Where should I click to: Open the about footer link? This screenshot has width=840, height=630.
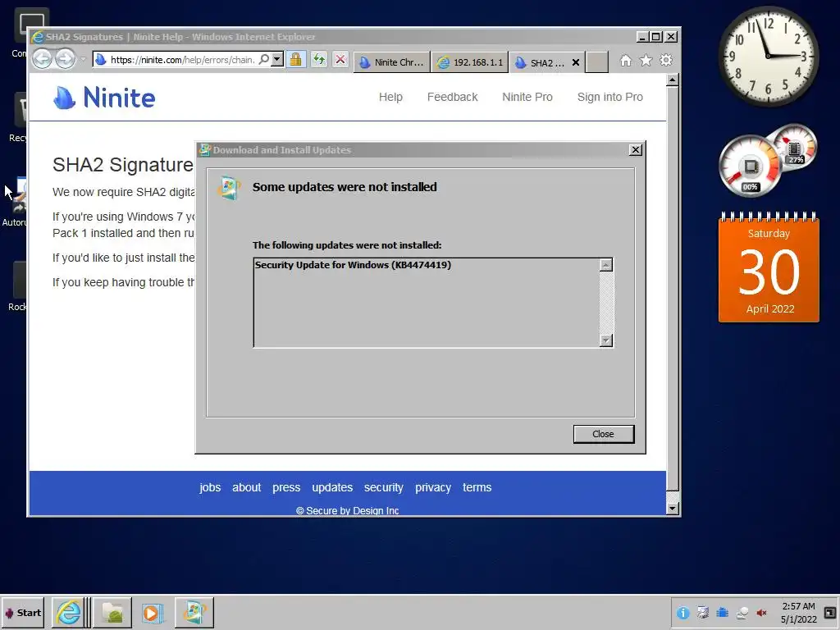point(246,487)
